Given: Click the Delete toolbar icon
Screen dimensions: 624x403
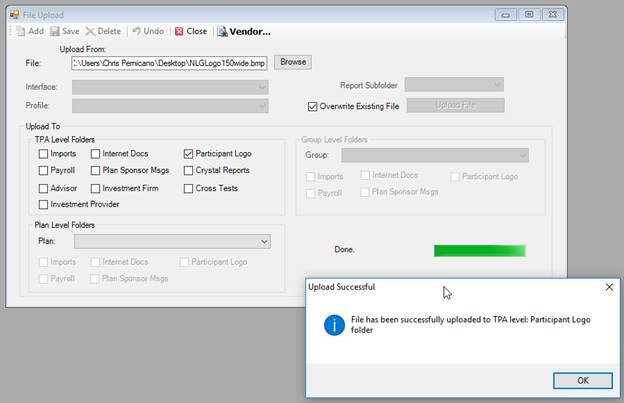Looking at the screenshot, I should (x=91, y=31).
